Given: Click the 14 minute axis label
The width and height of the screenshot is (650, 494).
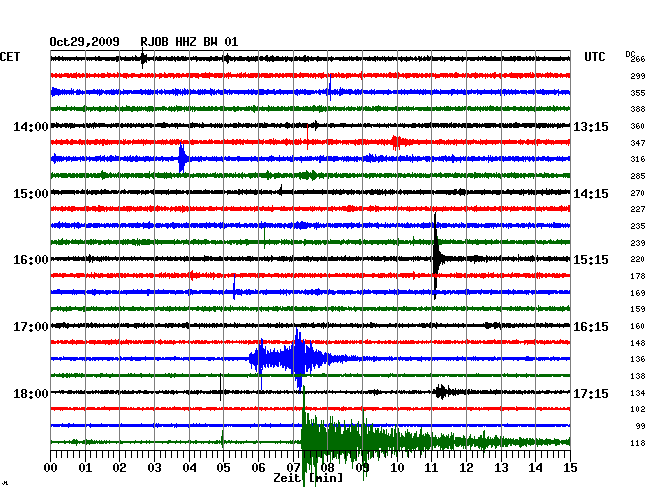Looking at the screenshot, I should (536, 468).
